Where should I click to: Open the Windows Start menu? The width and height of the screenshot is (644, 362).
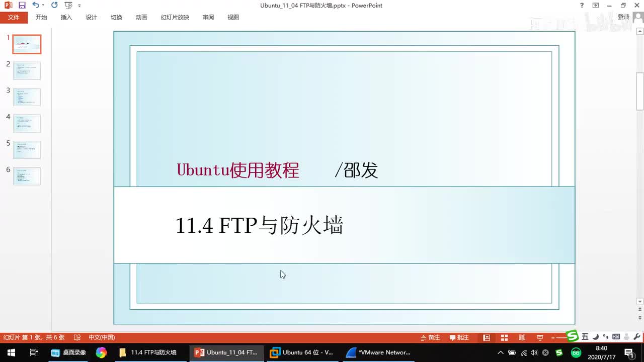pyautogui.click(x=11, y=352)
